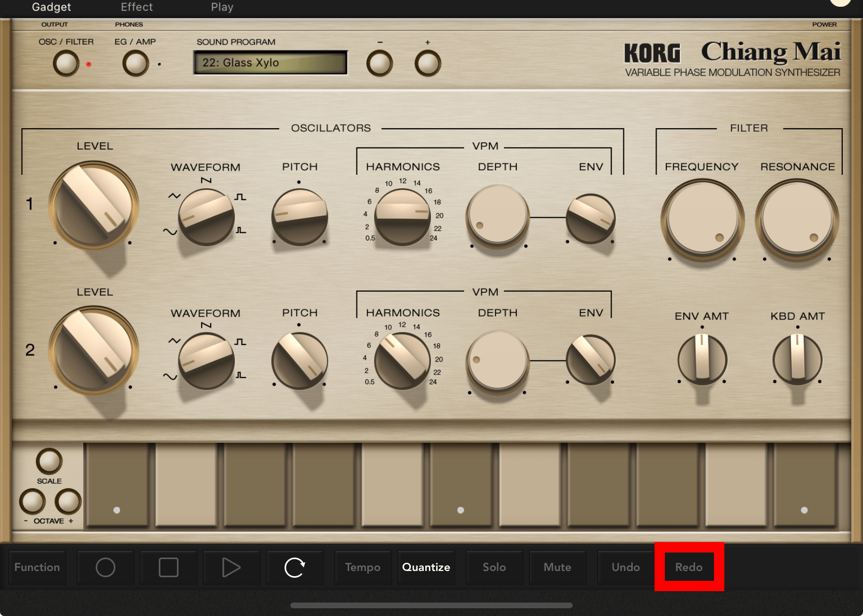Click oscillator 2 VPM ENV knob
Image resolution: width=863 pixels, height=616 pixels.
(590, 359)
